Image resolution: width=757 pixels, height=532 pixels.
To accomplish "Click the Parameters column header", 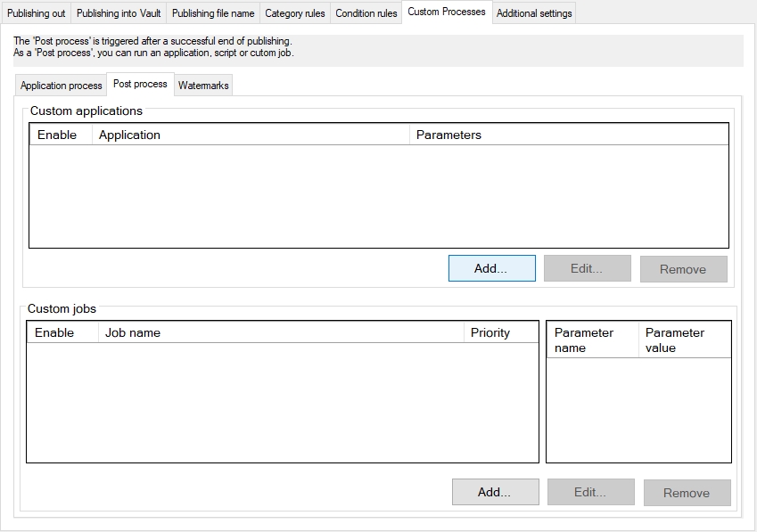I will (x=568, y=135).
